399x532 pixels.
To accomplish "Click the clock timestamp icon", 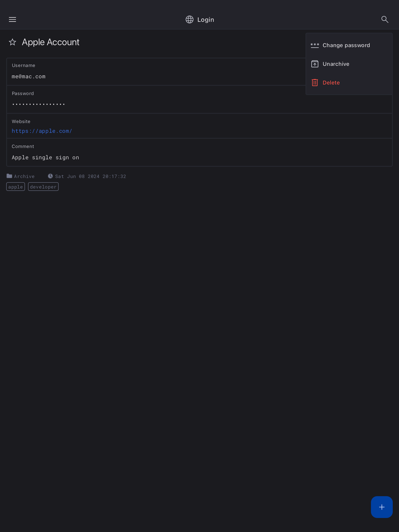I will (50, 176).
